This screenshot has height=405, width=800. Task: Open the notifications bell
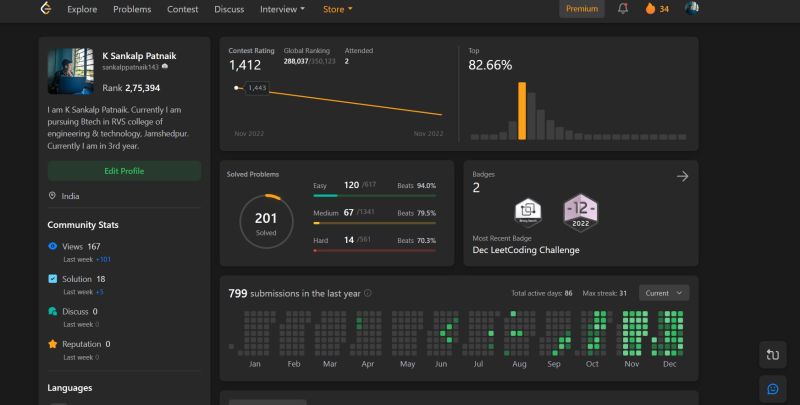(x=622, y=9)
